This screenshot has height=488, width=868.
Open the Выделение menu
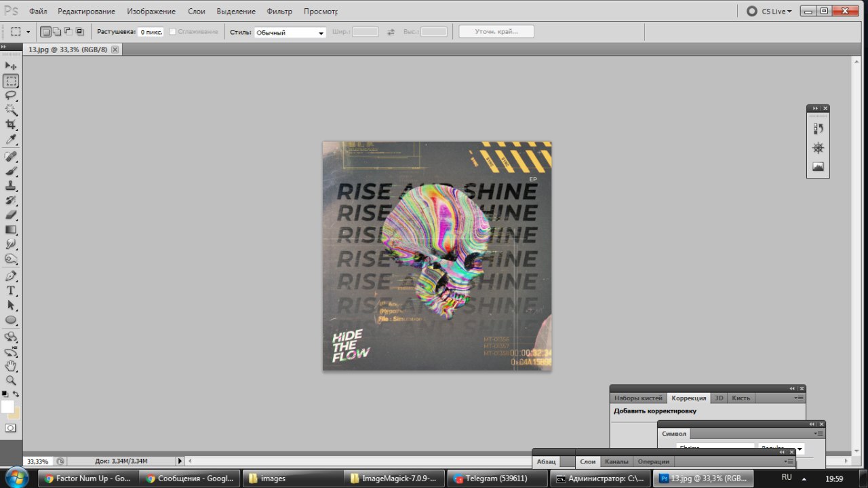pyautogui.click(x=236, y=12)
